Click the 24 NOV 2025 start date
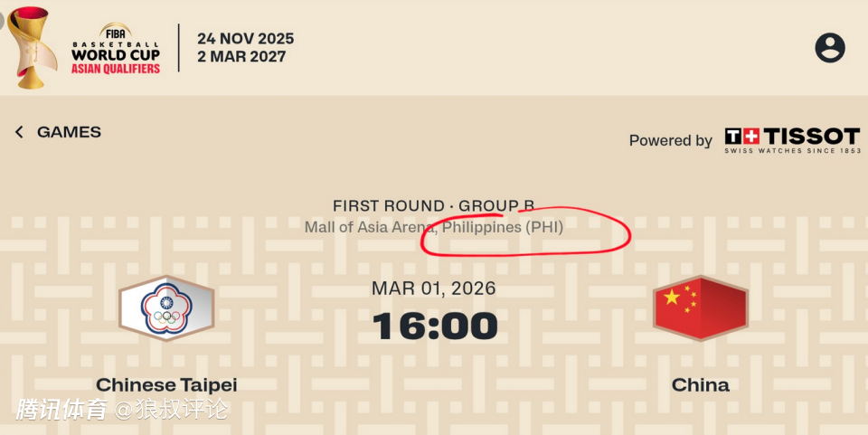Screen dimensions: 868x435 (245, 39)
